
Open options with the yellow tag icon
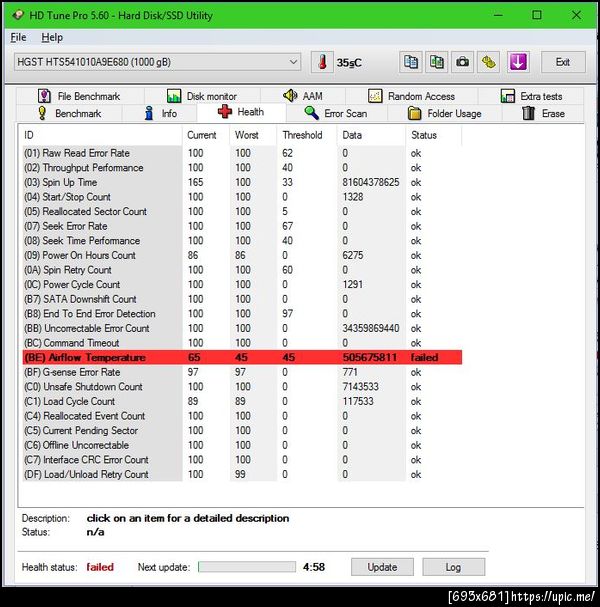click(489, 62)
